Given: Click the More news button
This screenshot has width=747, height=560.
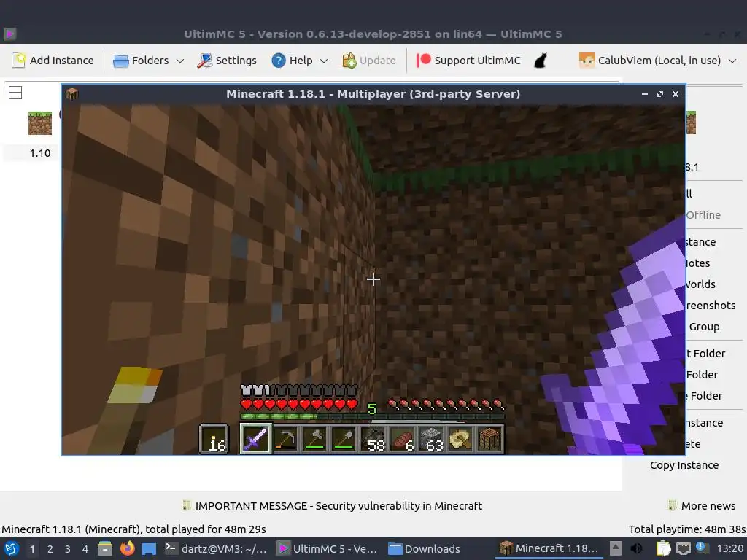Looking at the screenshot, I should coord(702,506).
